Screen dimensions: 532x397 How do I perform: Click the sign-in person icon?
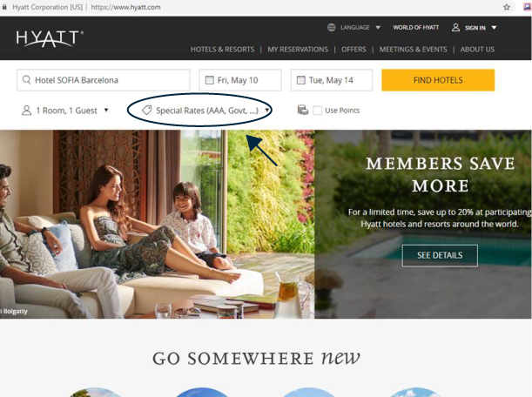(x=455, y=28)
